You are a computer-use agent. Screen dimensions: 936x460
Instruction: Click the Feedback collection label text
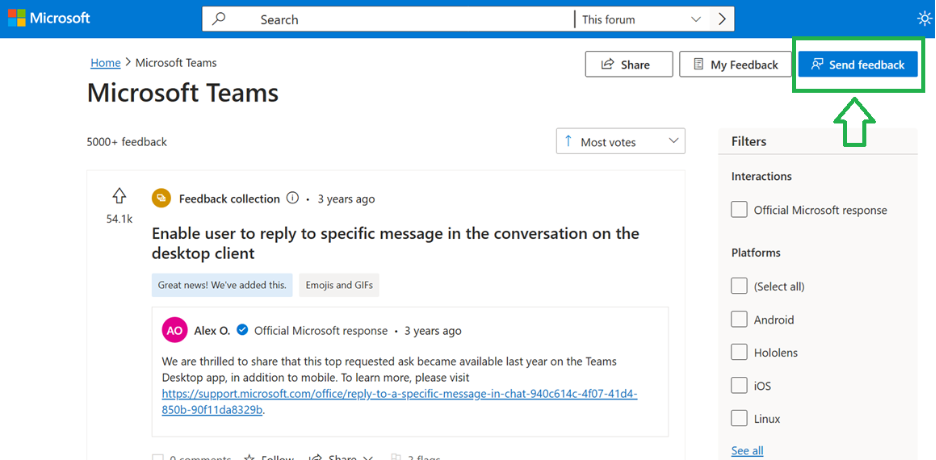tap(229, 199)
